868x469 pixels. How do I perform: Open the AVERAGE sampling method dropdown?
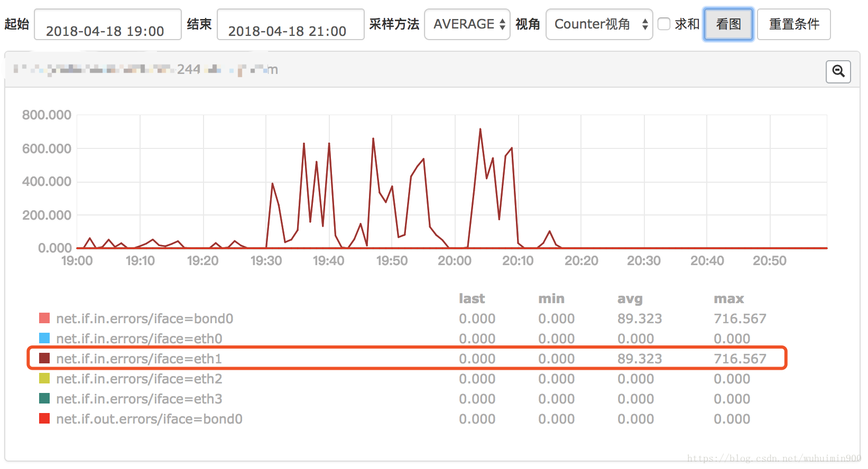(x=467, y=24)
